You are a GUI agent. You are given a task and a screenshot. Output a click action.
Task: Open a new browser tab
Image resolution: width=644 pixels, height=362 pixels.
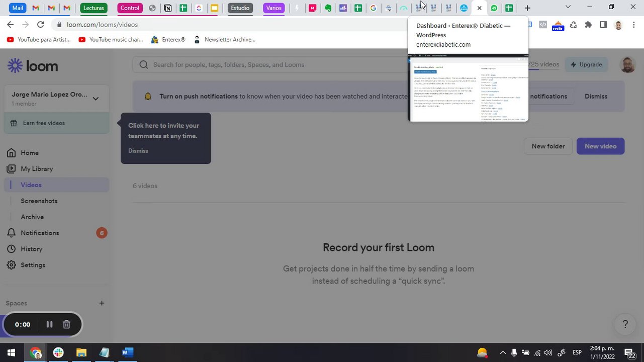click(x=527, y=8)
